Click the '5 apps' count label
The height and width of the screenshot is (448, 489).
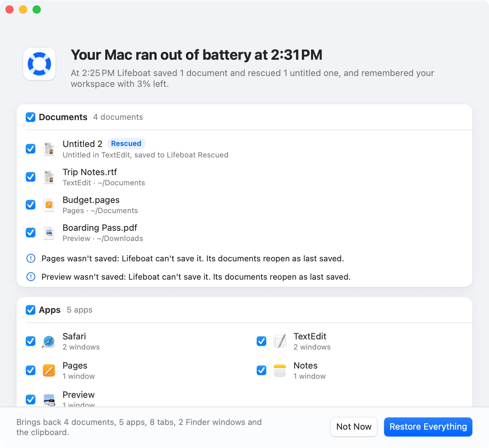tap(79, 310)
